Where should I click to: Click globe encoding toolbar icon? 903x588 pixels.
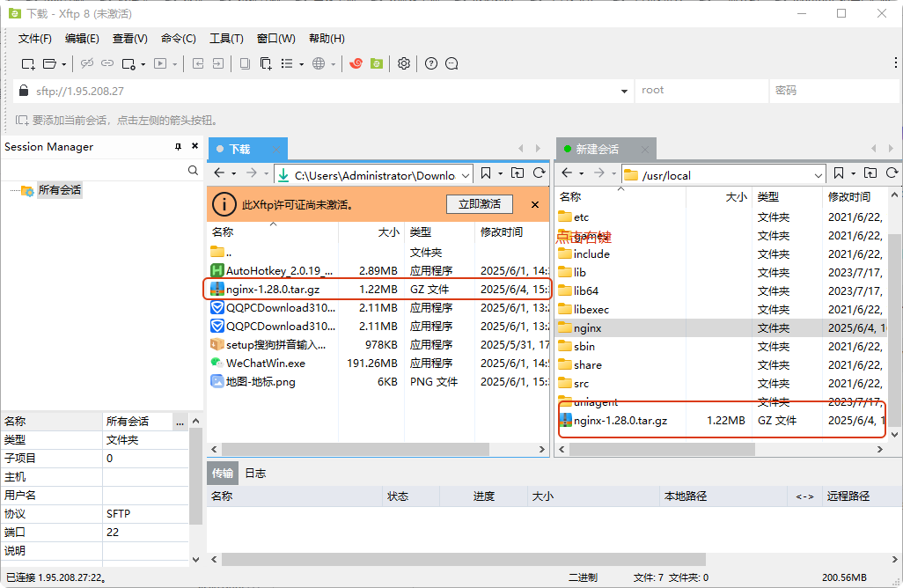[x=319, y=63]
